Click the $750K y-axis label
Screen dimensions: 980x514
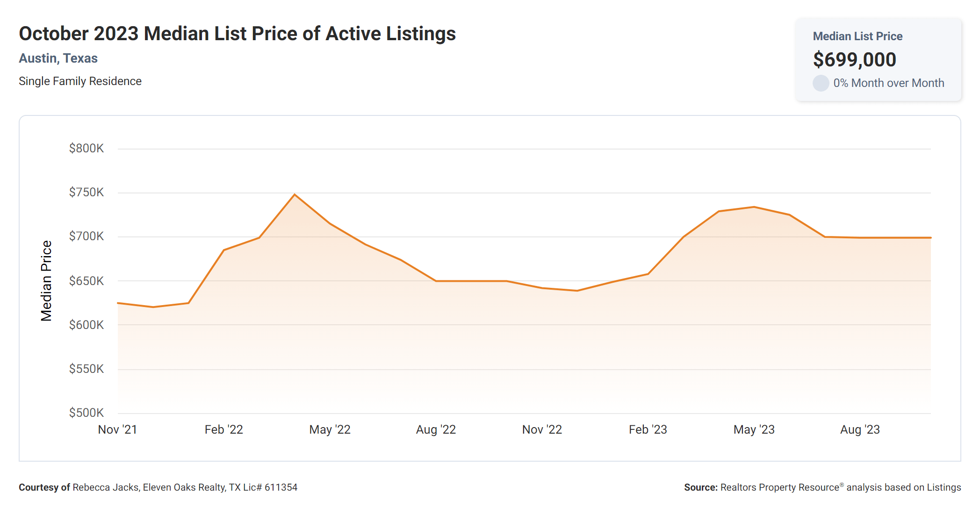tap(86, 192)
